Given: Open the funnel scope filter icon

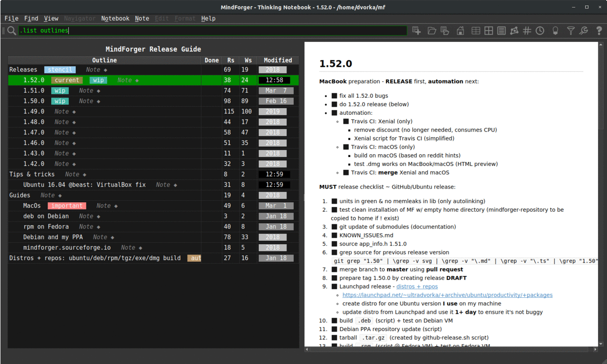Looking at the screenshot, I should (x=571, y=31).
